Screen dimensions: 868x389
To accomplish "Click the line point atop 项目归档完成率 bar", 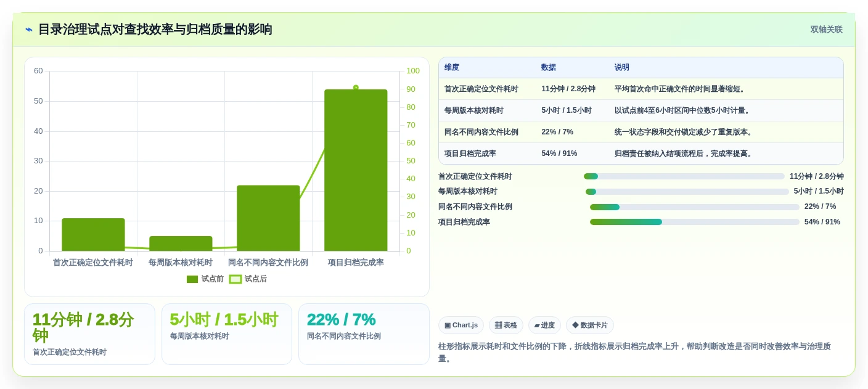I will [356, 88].
